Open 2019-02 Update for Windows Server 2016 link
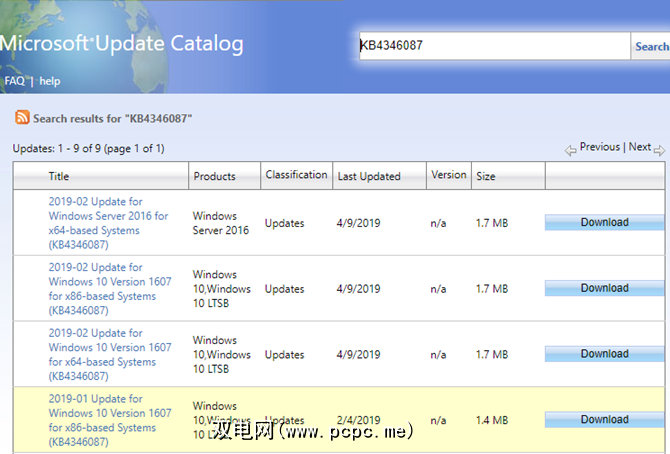 click(109, 223)
